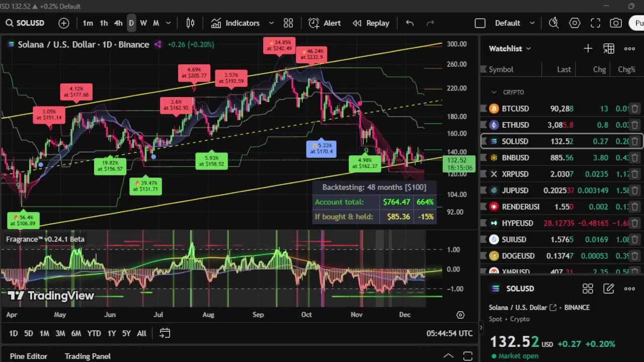Viewport: 644px width, 362px height.
Task: Sort watchlist by Last column
Action: (x=564, y=69)
